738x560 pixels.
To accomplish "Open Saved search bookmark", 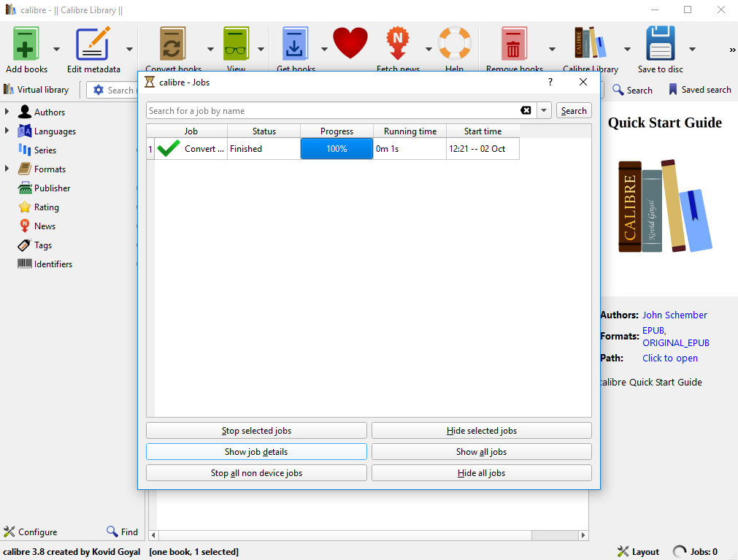I will (x=700, y=89).
